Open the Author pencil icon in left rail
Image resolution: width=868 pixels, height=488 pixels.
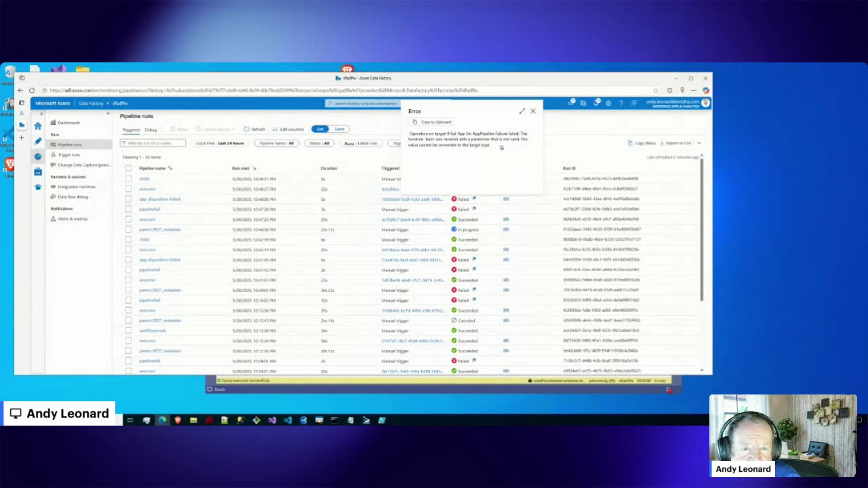pyautogui.click(x=38, y=141)
